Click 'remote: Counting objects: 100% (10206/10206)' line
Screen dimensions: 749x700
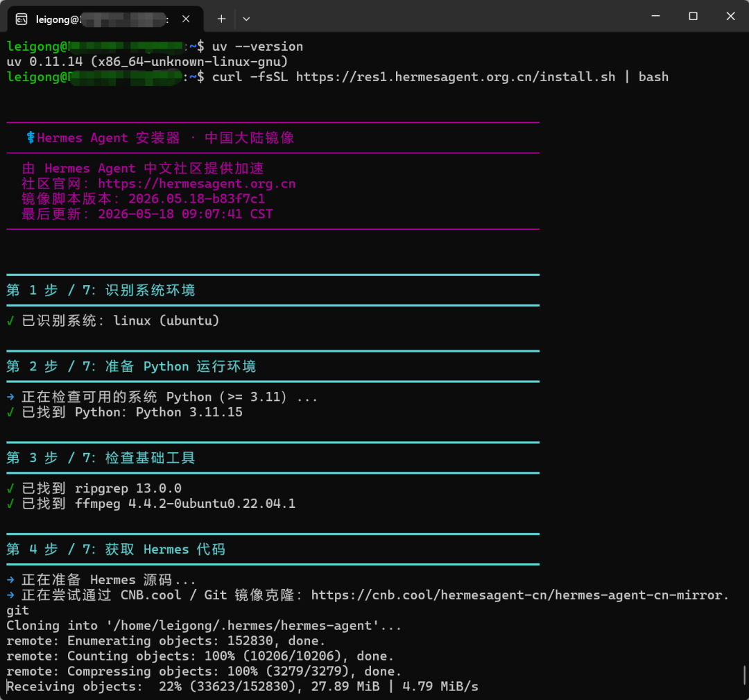200,656
